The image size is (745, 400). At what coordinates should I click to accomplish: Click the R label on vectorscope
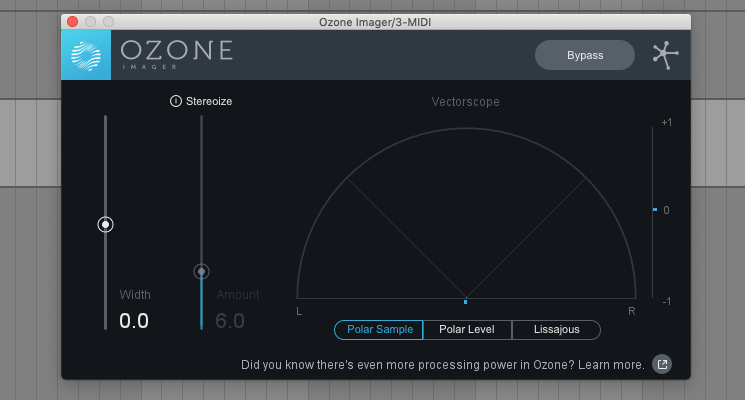pos(631,312)
